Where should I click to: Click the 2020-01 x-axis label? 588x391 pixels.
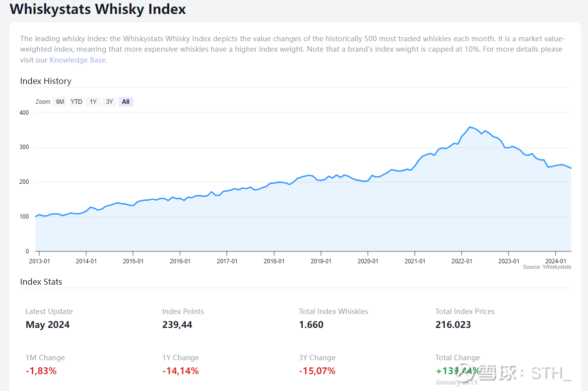point(368,261)
